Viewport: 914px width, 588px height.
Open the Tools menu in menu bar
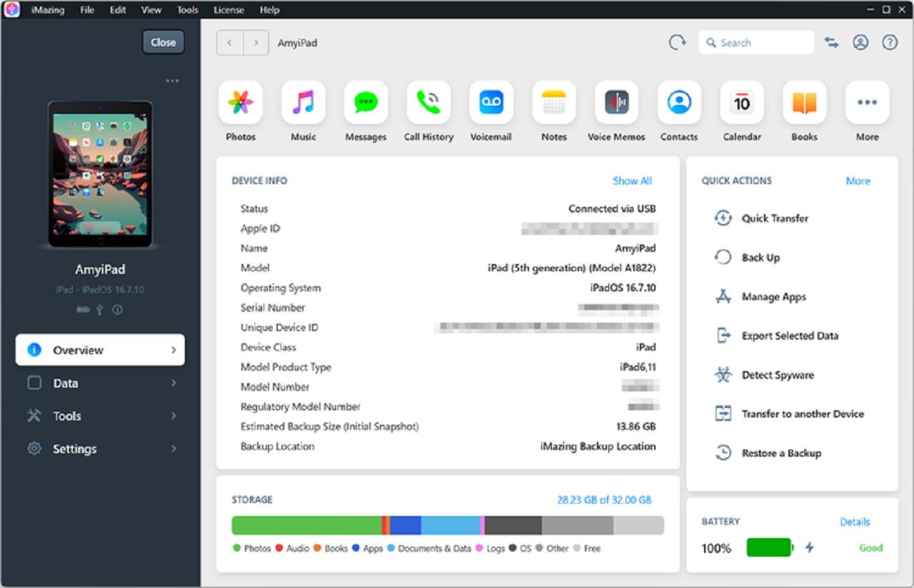coord(188,10)
